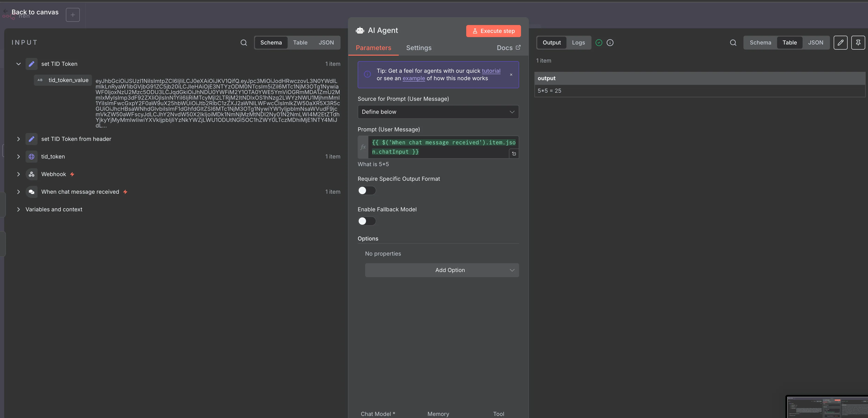Click the output panel search icon
This screenshot has width=868, height=418.
click(x=733, y=43)
